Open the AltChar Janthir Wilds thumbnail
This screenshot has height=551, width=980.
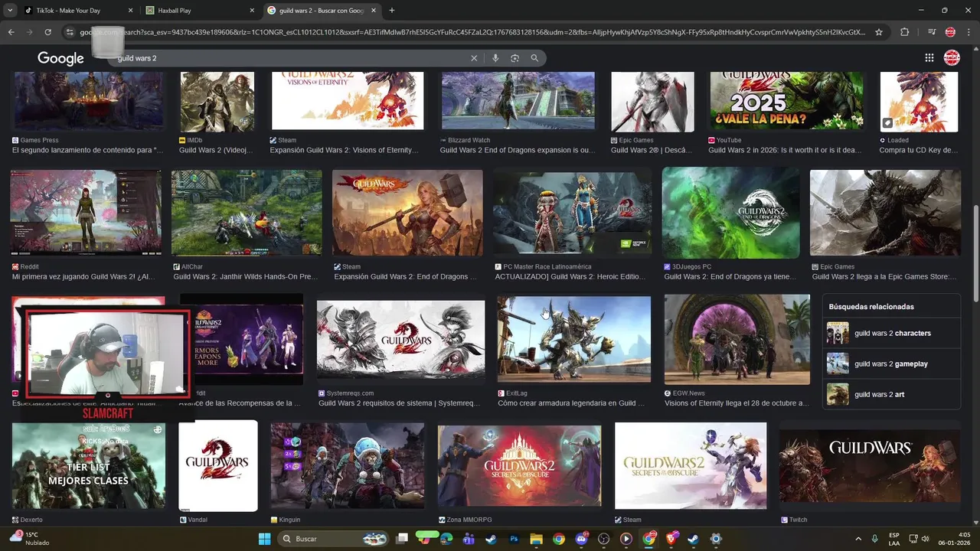pos(247,213)
